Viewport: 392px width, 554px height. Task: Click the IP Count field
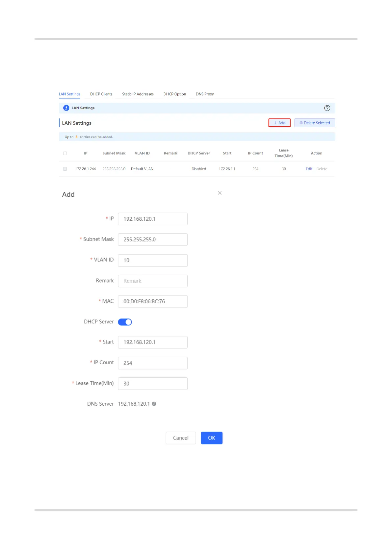coord(153,363)
